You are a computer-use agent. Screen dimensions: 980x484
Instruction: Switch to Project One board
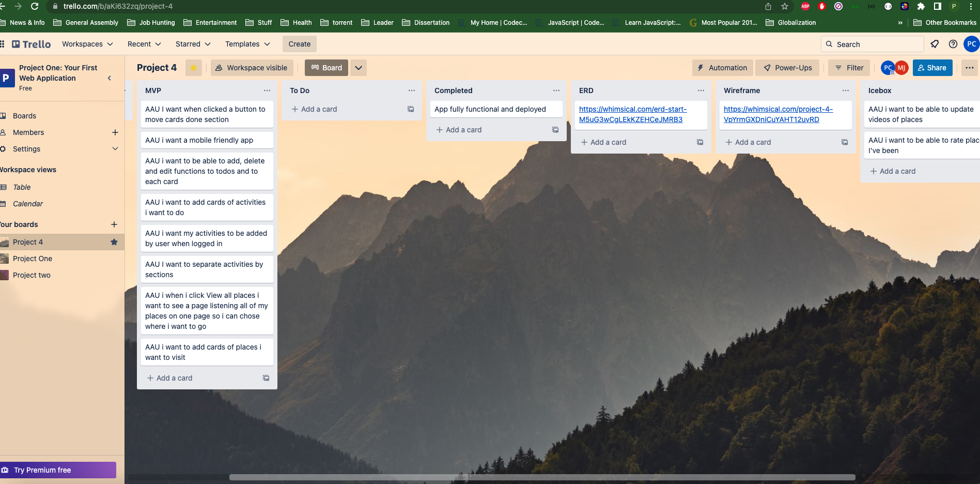click(33, 259)
